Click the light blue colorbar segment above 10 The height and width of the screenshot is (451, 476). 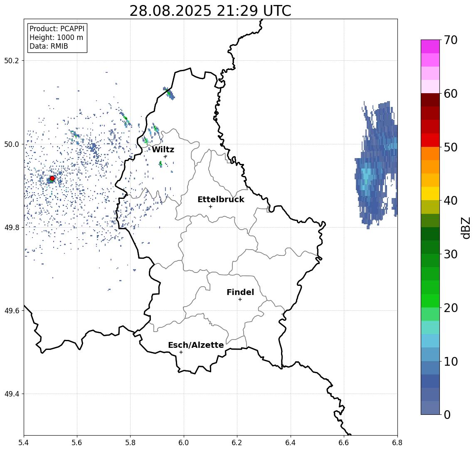pos(430,354)
